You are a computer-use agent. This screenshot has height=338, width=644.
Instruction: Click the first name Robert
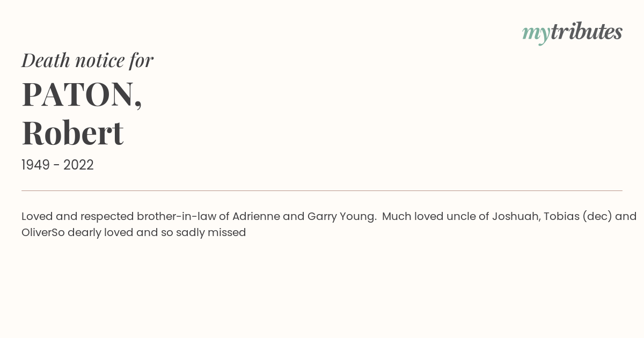pos(72,133)
